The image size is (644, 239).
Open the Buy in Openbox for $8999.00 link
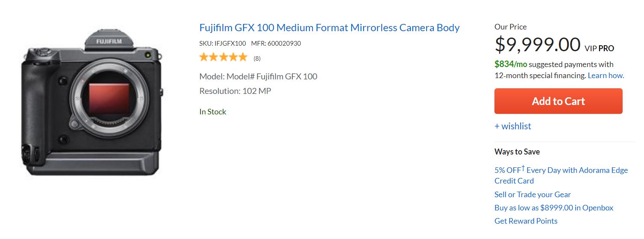(x=553, y=208)
